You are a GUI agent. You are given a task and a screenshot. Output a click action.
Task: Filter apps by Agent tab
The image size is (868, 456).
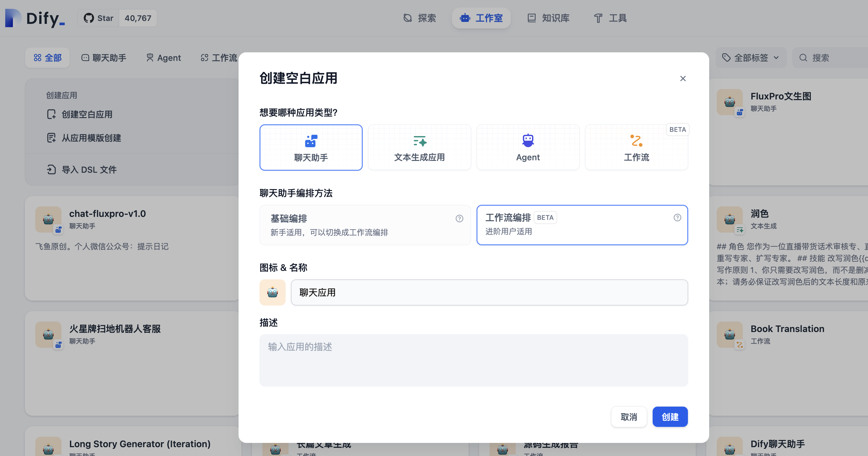click(x=164, y=58)
